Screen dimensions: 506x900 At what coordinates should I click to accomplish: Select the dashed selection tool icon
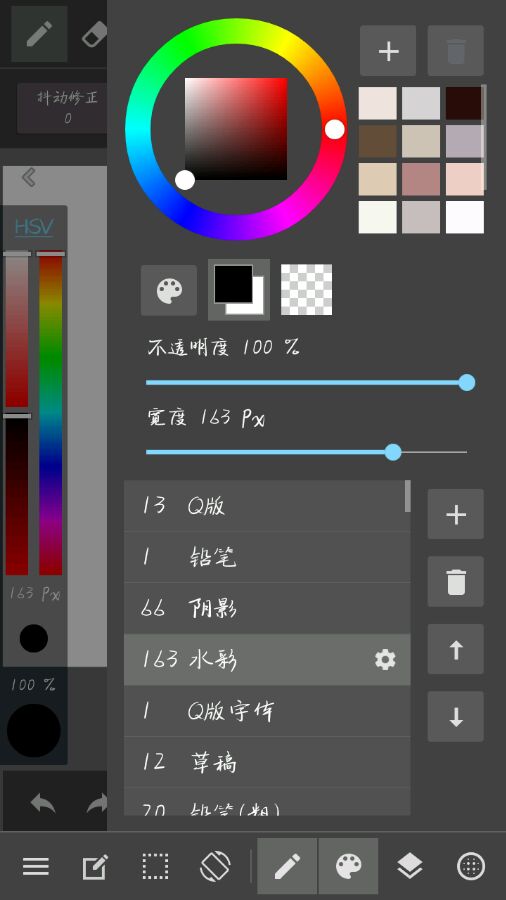tap(155, 866)
